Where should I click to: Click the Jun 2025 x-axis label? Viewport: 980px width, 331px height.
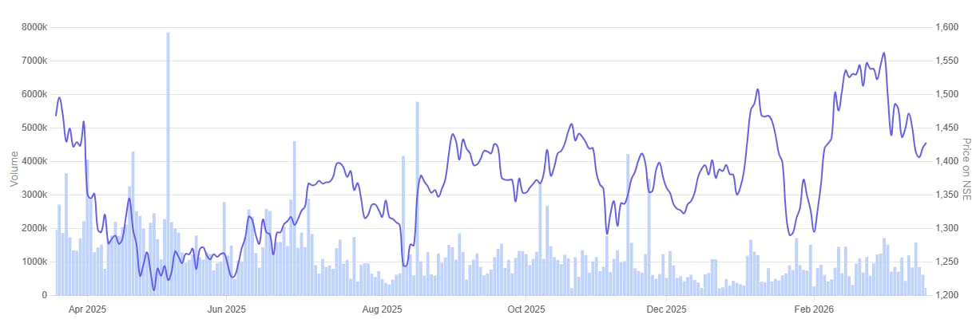coord(226,308)
